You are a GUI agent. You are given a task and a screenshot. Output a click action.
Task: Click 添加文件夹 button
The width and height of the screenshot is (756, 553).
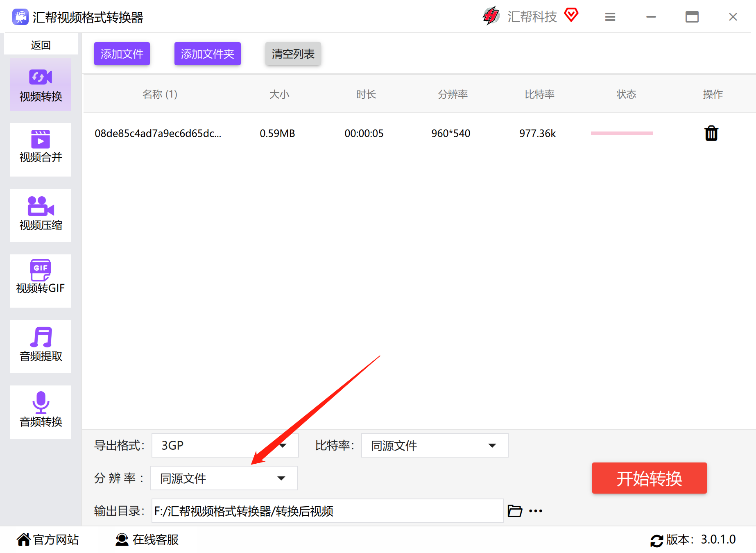[x=208, y=54]
